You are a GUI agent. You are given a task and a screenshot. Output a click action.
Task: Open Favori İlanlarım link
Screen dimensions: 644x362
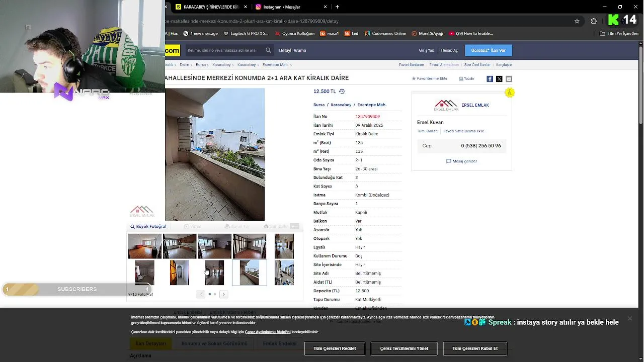pos(411,65)
